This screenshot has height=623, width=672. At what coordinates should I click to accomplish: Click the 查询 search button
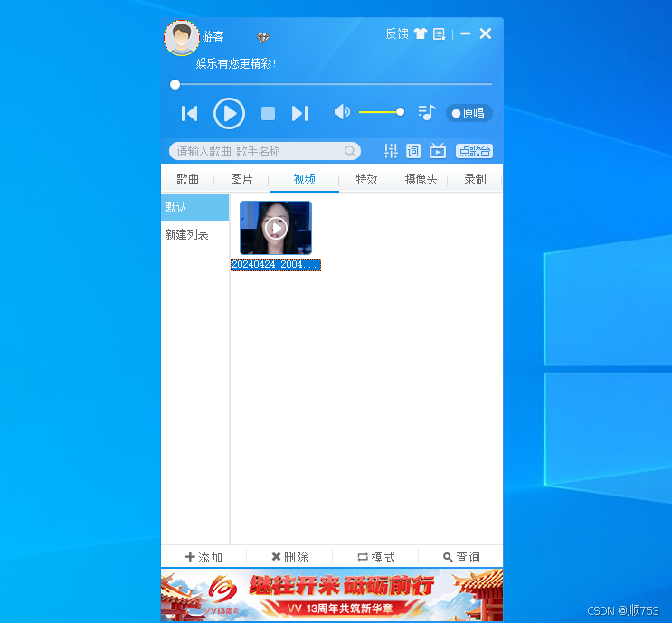point(461,557)
